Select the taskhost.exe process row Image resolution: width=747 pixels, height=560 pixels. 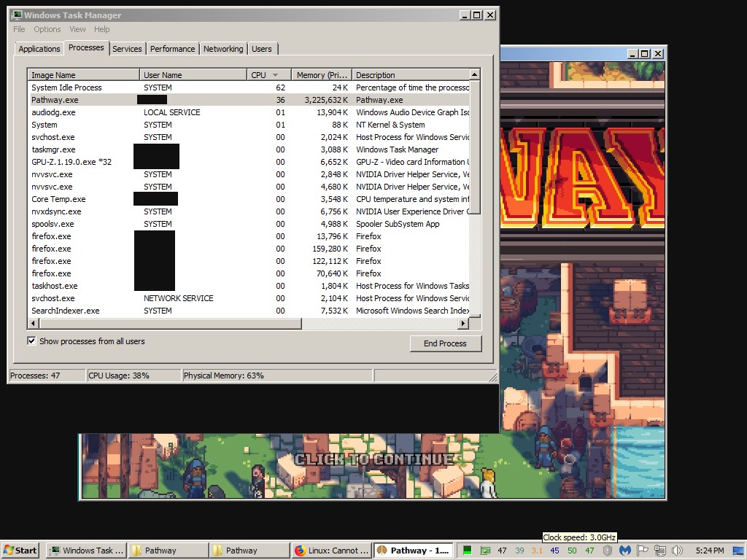point(249,286)
